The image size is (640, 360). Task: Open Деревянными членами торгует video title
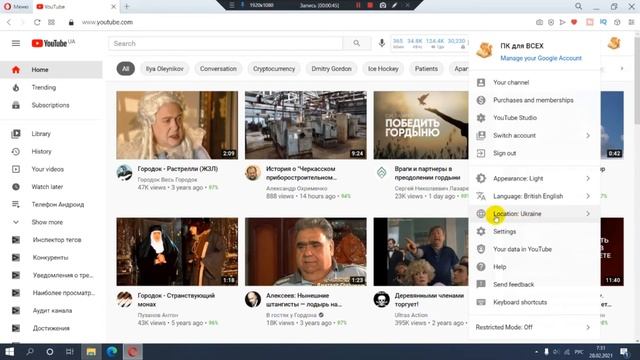coord(429,300)
